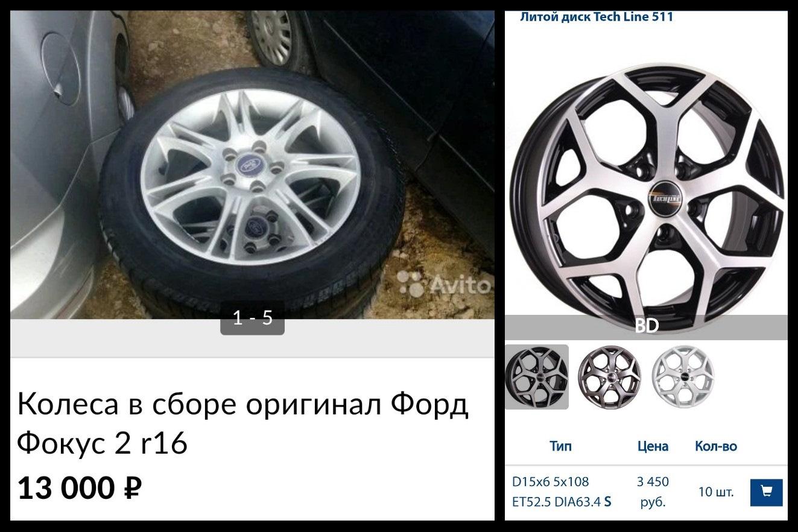
Task: Open the Колеса в сборе оригинал listing title
Action: (242, 423)
